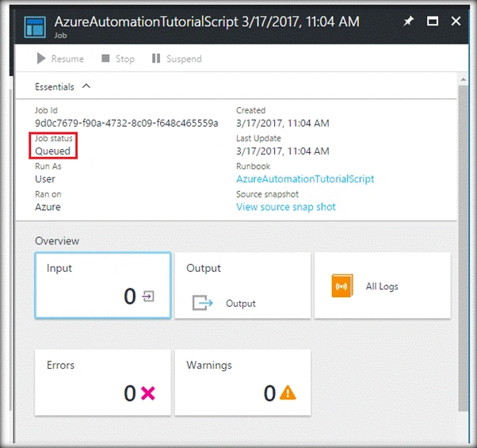The width and height of the screenshot is (477, 448).
Task: Click the Created date value
Action: pos(283,123)
